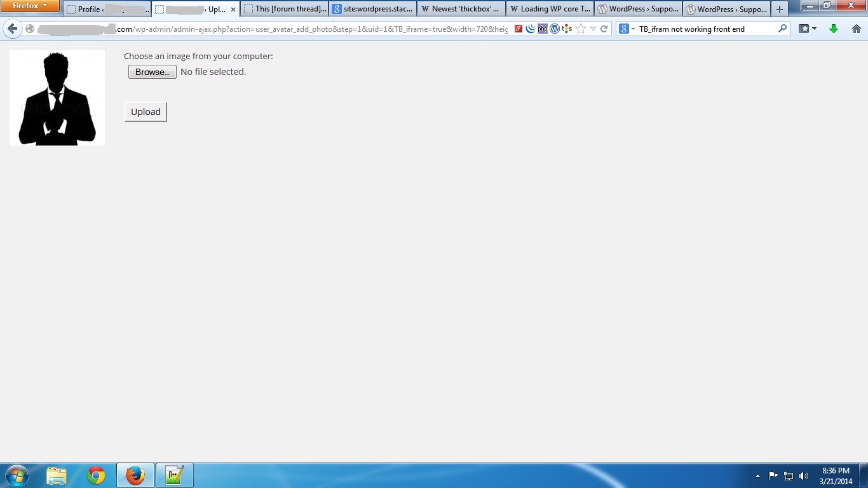Click the Browse... file button
Viewport: 868px width, 488px height.
click(153, 72)
